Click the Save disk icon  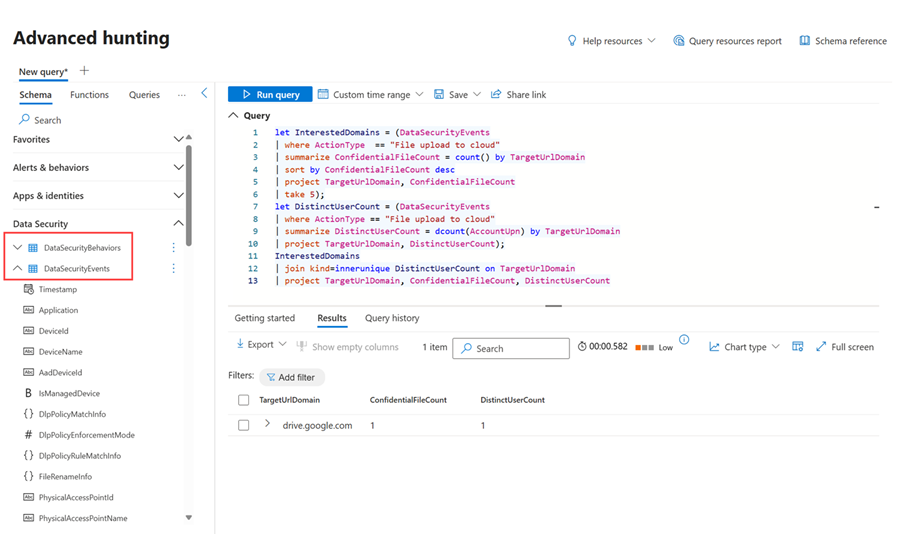[x=439, y=94]
